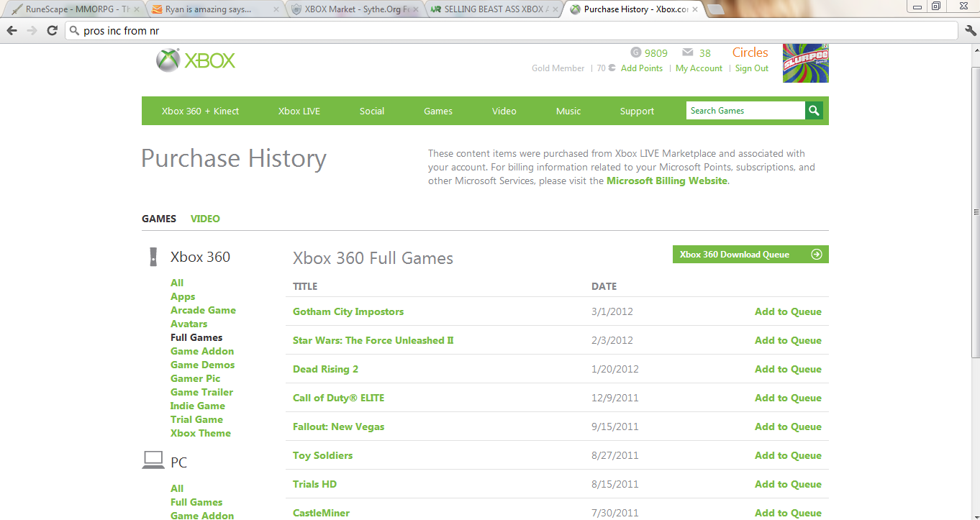Select the GAMES tab under Purchase History
This screenshot has width=980, height=520.
[x=159, y=219]
